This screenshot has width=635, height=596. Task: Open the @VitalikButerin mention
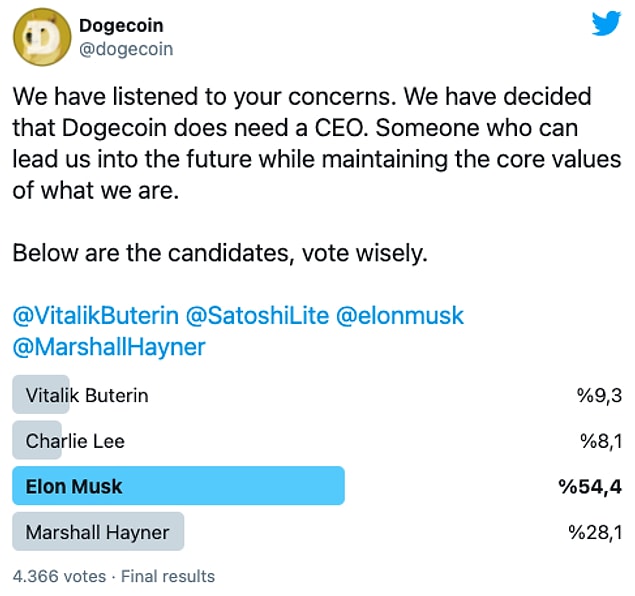96,315
